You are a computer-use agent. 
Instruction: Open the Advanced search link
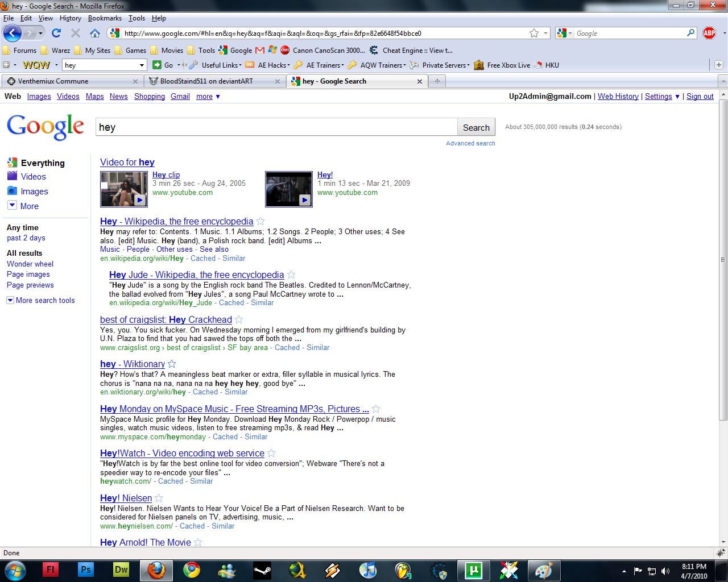pos(470,143)
